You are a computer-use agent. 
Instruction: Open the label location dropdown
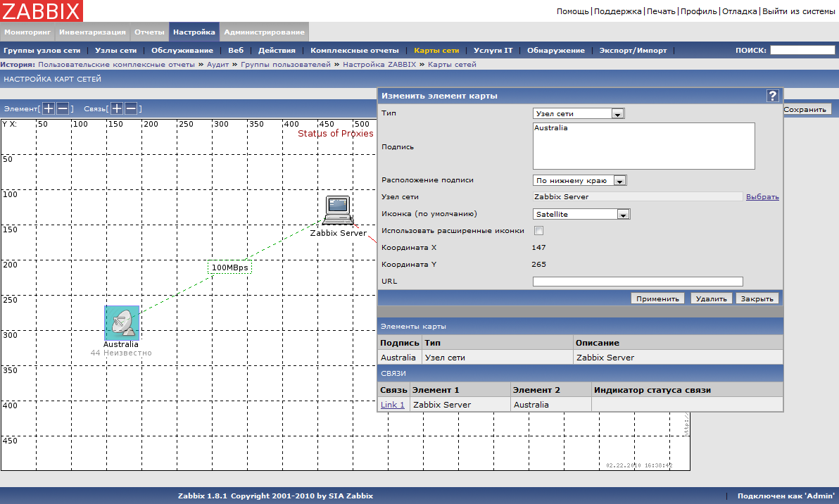tap(579, 180)
